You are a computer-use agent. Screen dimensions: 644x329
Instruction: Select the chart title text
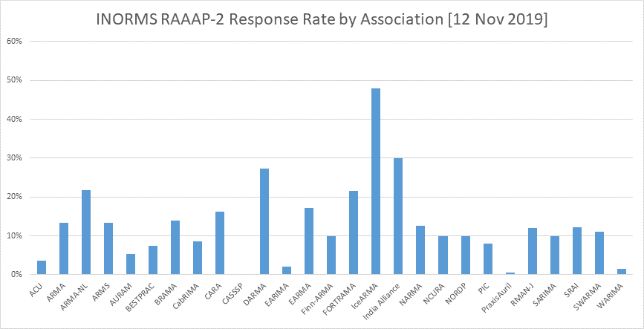coord(322,20)
